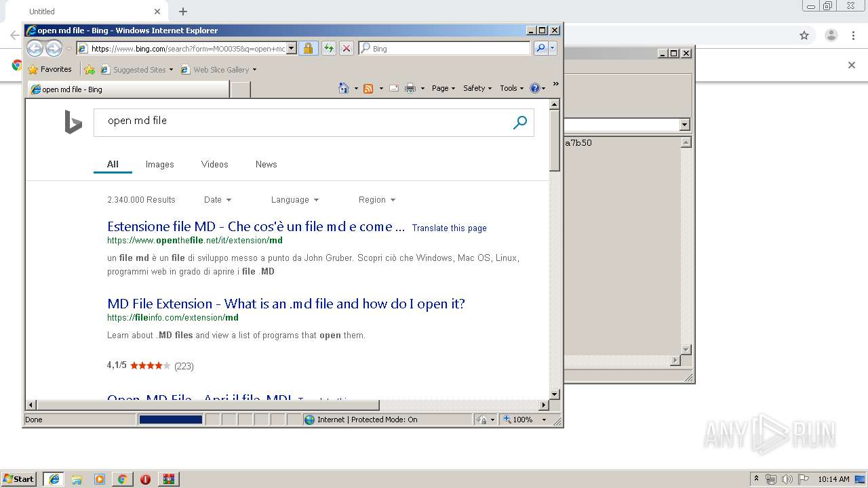This screenshot has width=868, height=488.
Task: Click the security lock icon in the address bar
Action: [x=308, y=48]
